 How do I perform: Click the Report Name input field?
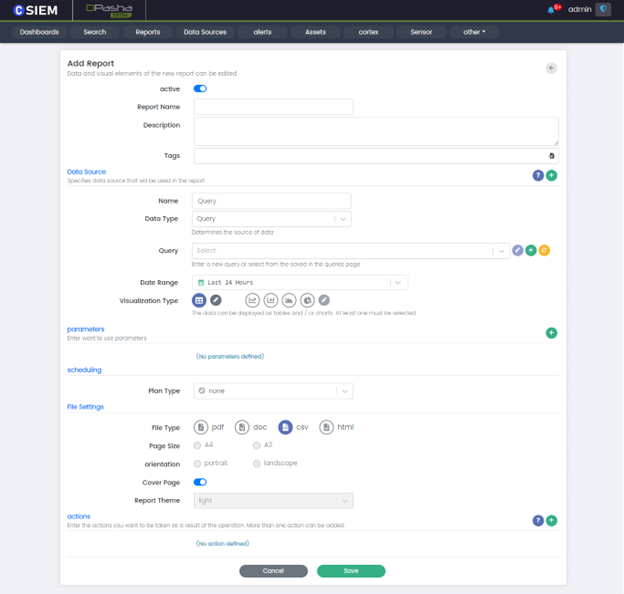[273, 106]
